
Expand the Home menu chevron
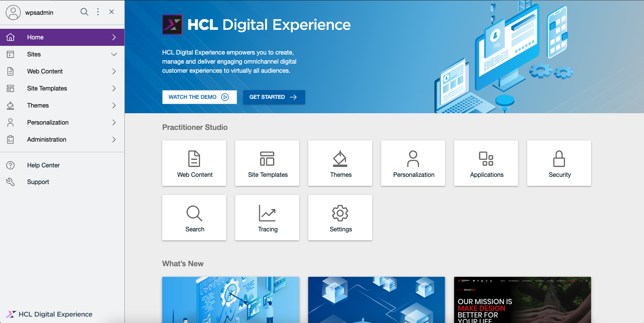[x=114, y=37]
